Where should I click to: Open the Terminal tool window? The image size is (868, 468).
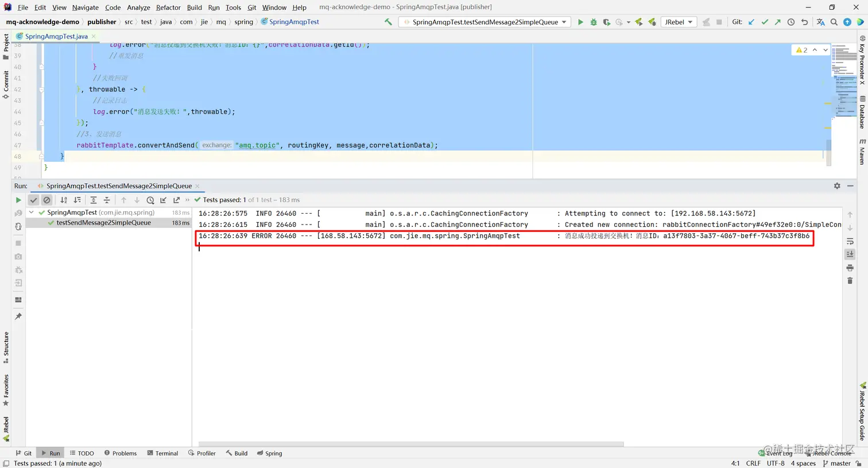[x=162, y=453]
